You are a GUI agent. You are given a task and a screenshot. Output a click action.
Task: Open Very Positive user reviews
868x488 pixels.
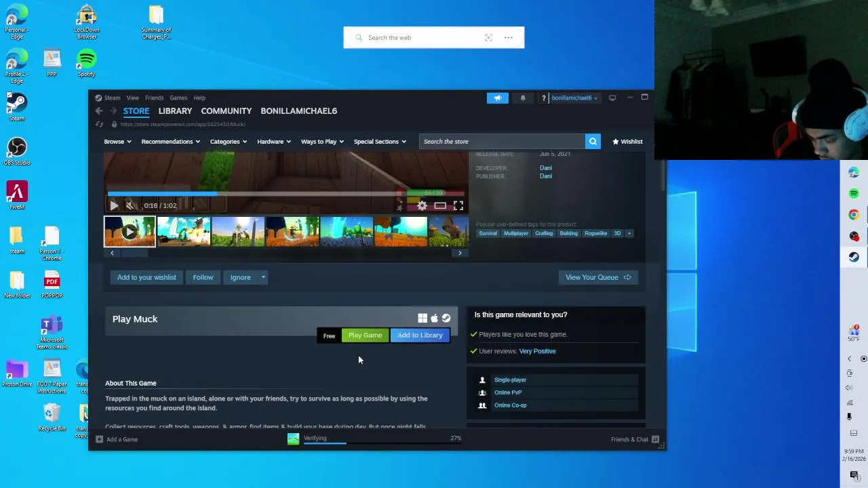pyautogui.click(x=537, y=351)
